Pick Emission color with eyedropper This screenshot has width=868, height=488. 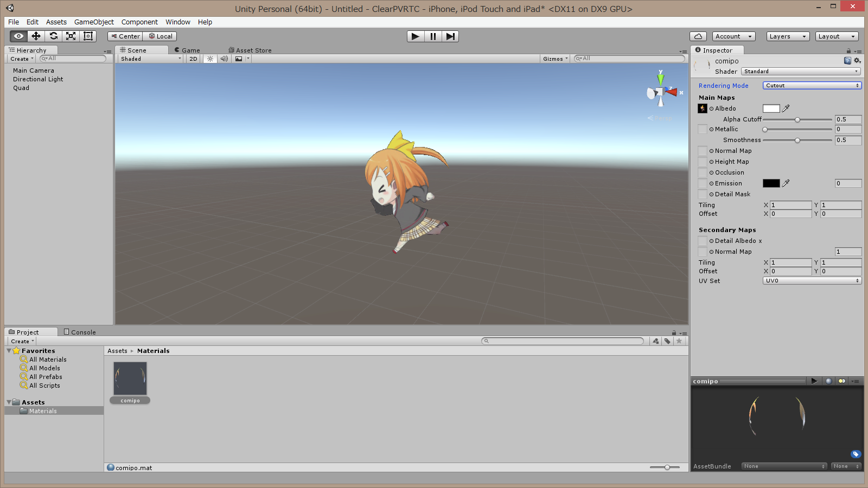[786, 183]
